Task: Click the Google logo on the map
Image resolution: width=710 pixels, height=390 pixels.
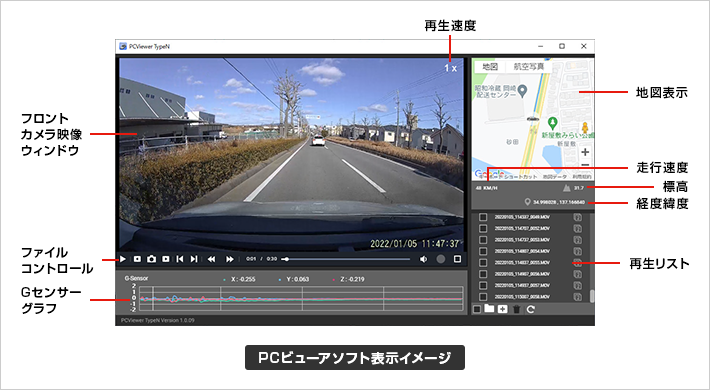Action: 489,174
